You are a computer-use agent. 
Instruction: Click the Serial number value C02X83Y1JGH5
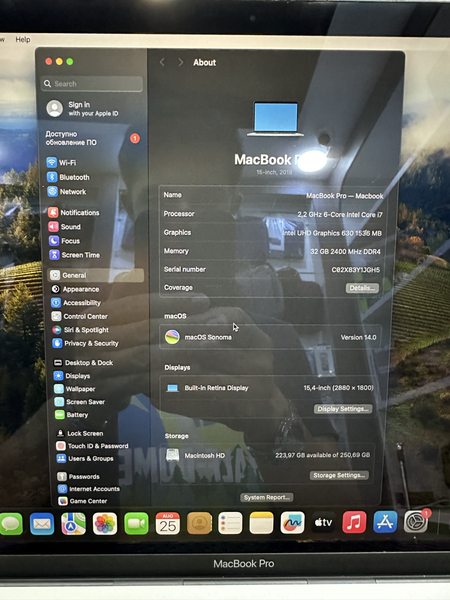355,270
